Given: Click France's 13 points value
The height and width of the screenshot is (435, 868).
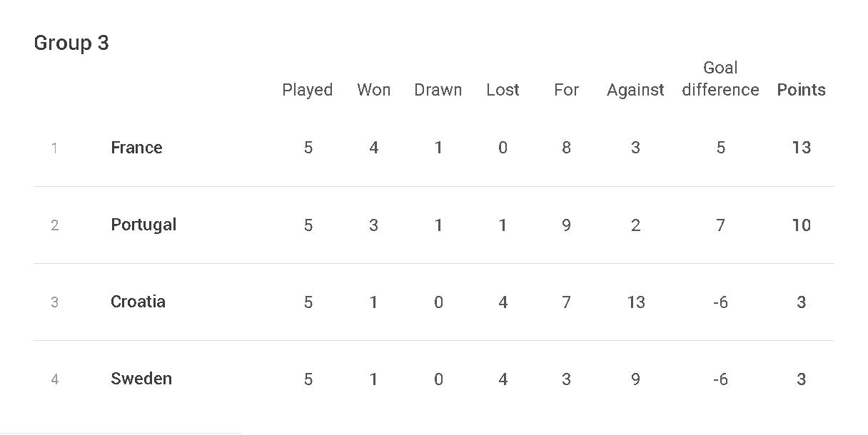Looking at the screenshot, I should click(801, 148).
